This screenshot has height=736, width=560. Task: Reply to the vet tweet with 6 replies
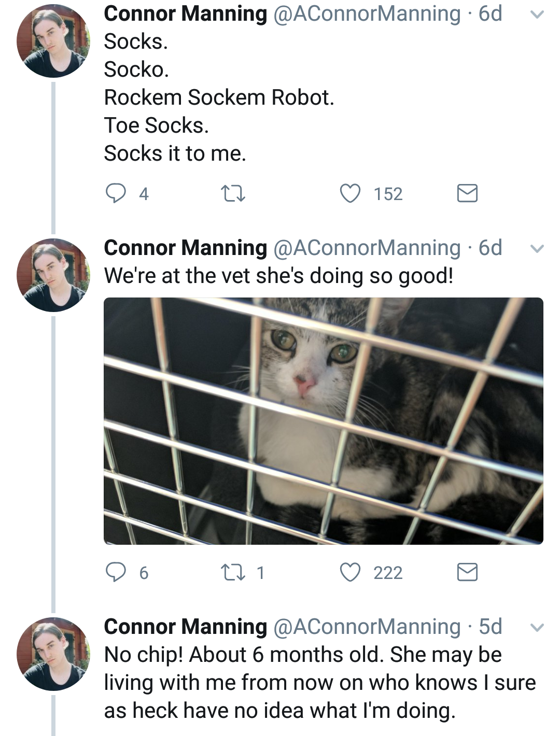click(x=116, y=572)
